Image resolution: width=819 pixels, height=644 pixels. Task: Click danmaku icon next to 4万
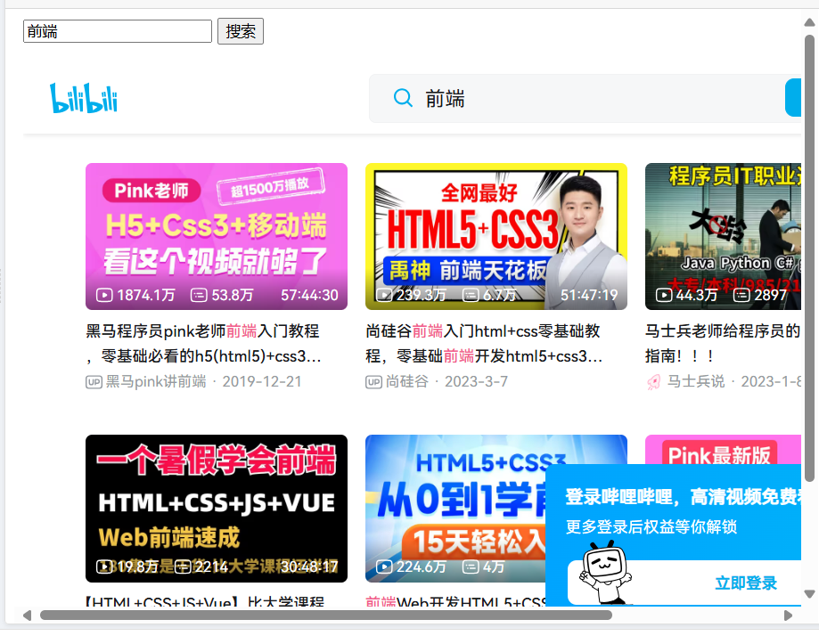[x=471, y=567]
